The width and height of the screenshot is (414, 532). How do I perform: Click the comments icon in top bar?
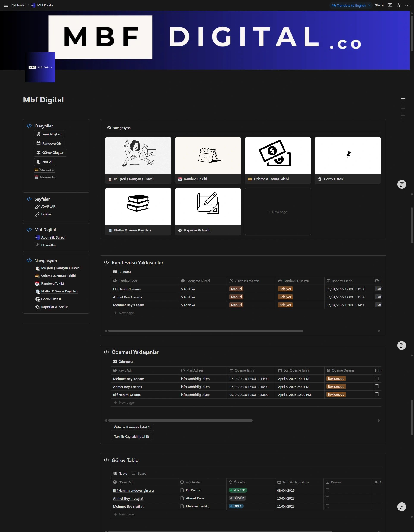pos(390,5)
